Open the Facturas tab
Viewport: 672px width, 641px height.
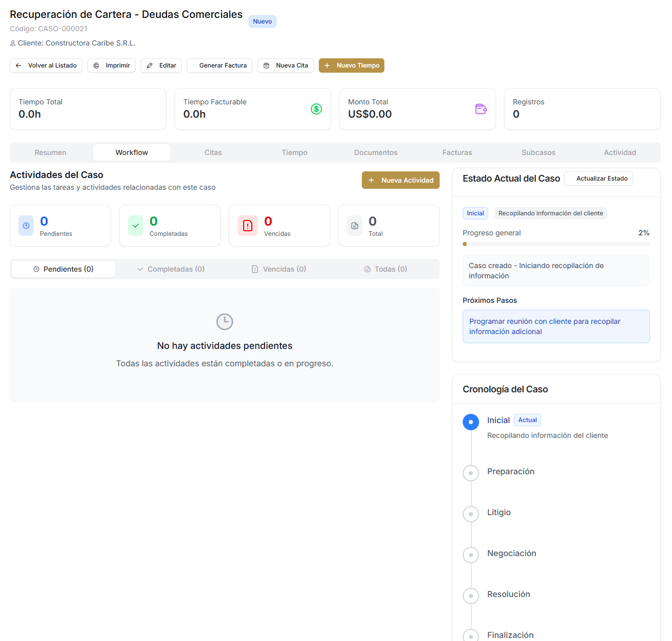[x=457, y=152]
